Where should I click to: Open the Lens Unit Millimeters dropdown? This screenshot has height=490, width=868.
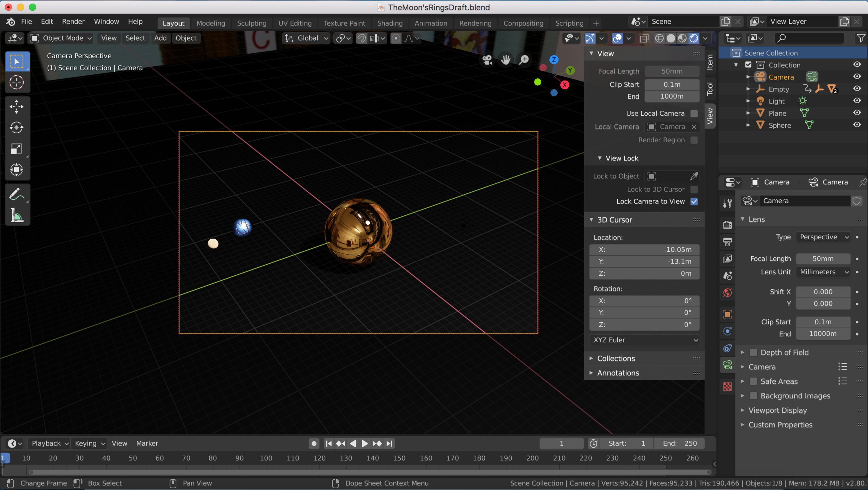823,272
